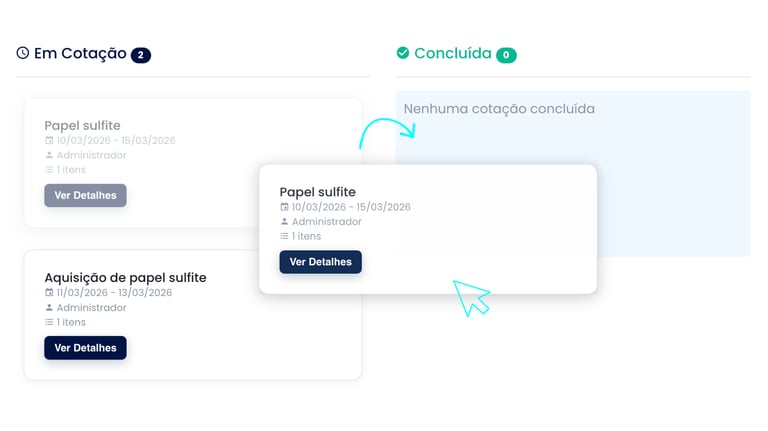Click the green checkmark icon beside Concluída
Image resolution: width=768 pixels, height=431 pixels.
pos(403,53)
